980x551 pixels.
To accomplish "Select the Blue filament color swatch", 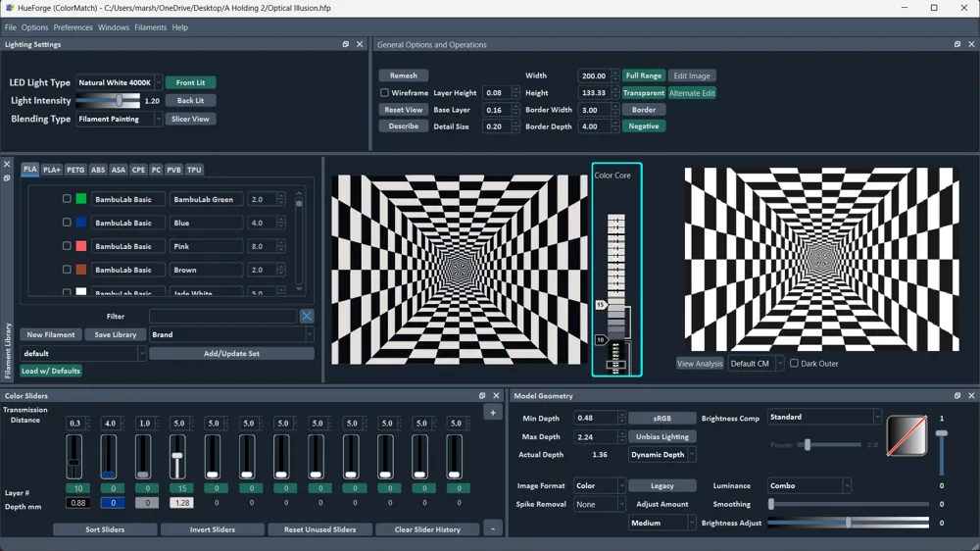I will (x=81, y=222).
